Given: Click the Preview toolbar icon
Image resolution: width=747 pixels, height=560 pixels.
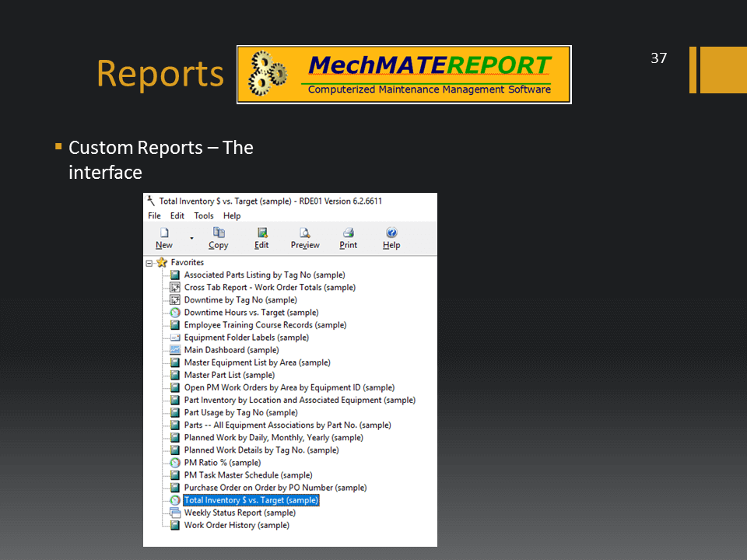Looking at the screenshot, I should 305,233.
